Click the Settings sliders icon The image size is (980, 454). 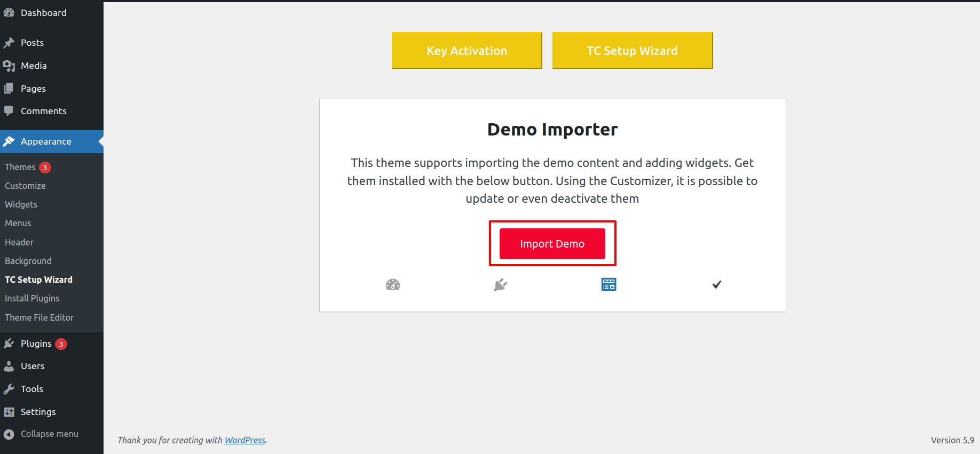pyautogui.click(x=9, y=412)
